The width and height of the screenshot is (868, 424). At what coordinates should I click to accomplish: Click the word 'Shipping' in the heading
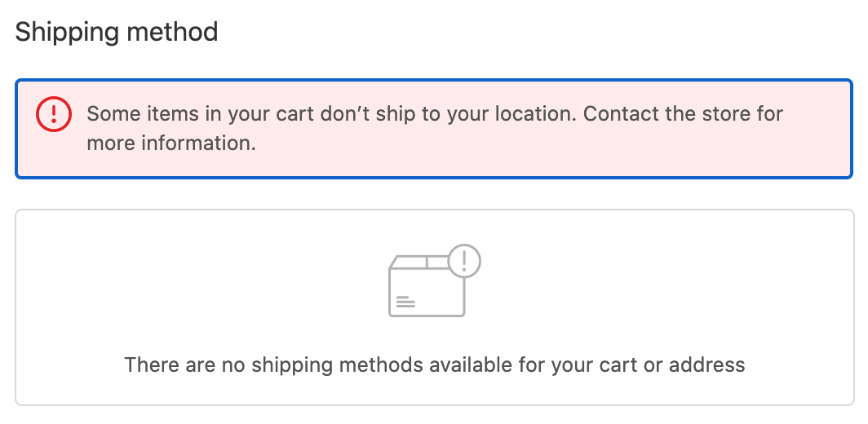67,32
